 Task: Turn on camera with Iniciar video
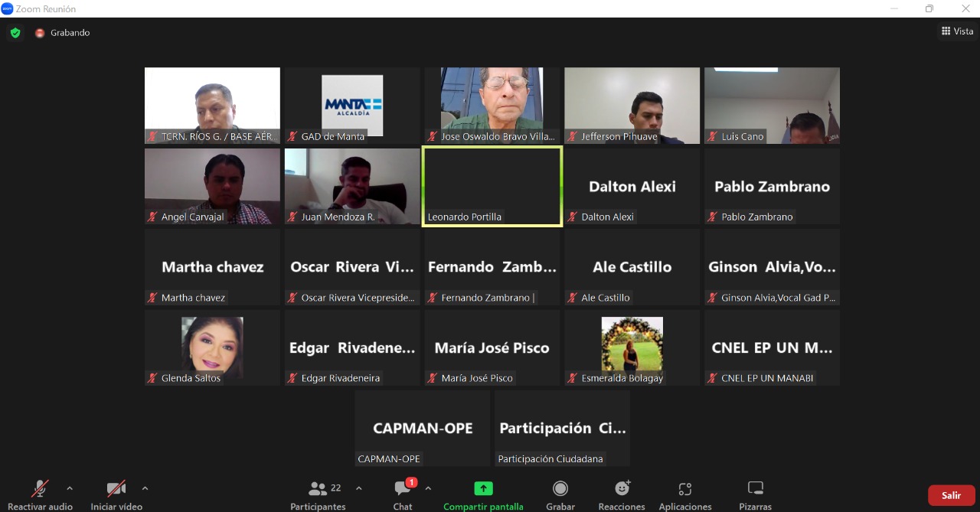coord(116,494)
